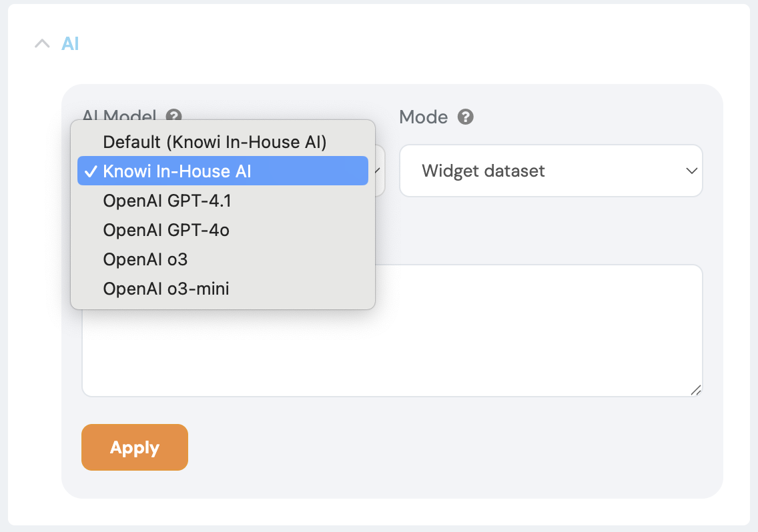Select OpenAI o3-mini from the list

tap(166, 289)
